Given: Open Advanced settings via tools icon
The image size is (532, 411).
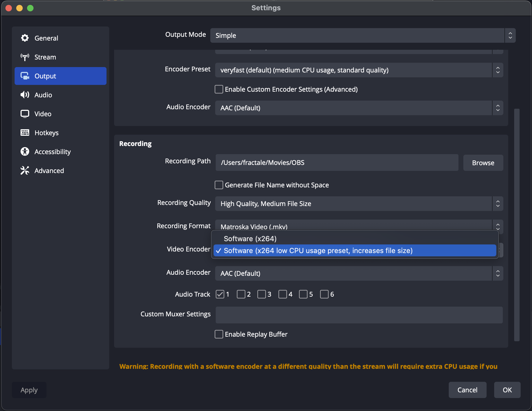Looking at the screenshot, I should coord(25,170).
